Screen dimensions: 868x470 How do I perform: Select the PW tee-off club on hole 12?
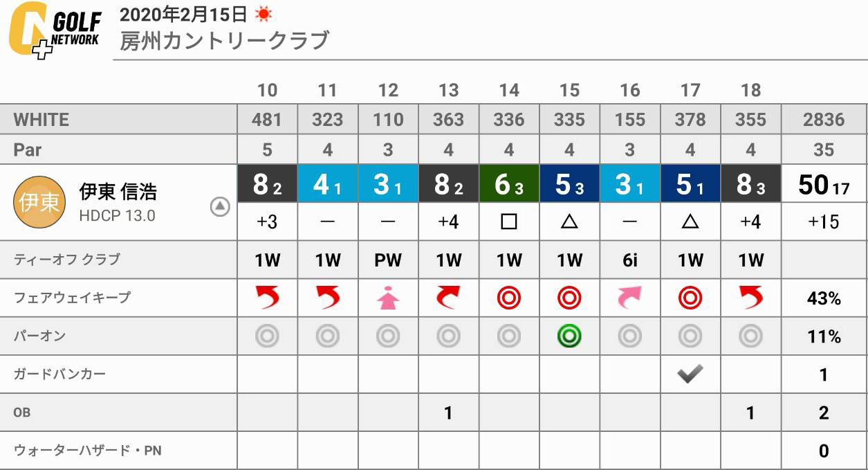(388, 260)
